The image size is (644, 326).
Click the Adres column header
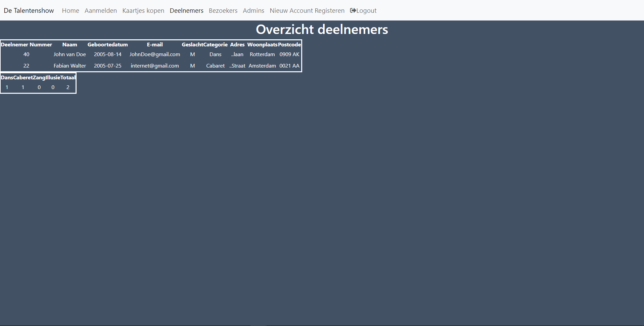pos(237,45)
